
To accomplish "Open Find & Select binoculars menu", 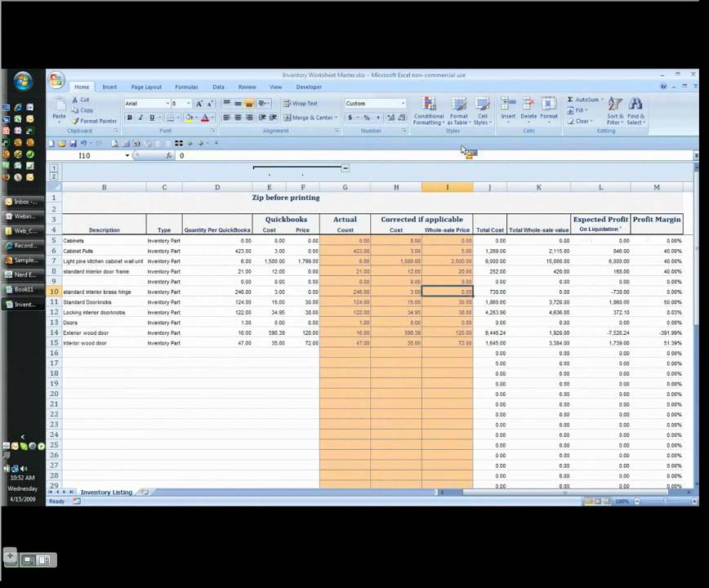I will [635, 111].
